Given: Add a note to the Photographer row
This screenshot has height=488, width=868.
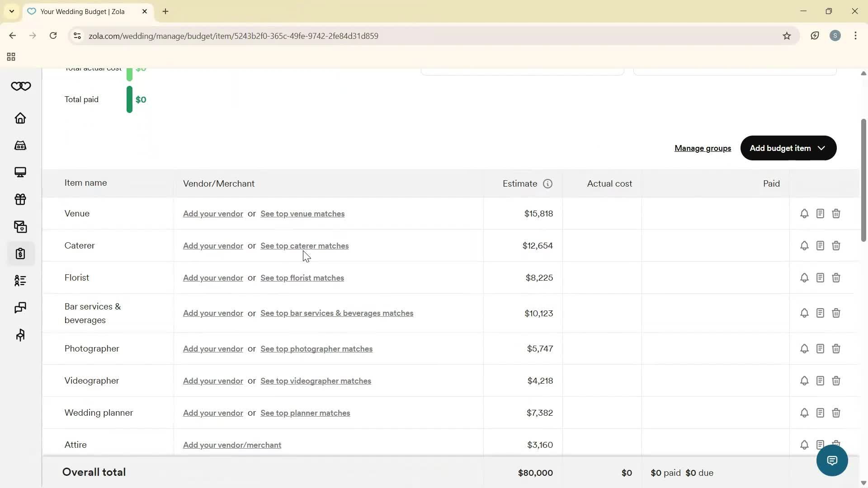Looking at the screenshot, I should 820,348.
